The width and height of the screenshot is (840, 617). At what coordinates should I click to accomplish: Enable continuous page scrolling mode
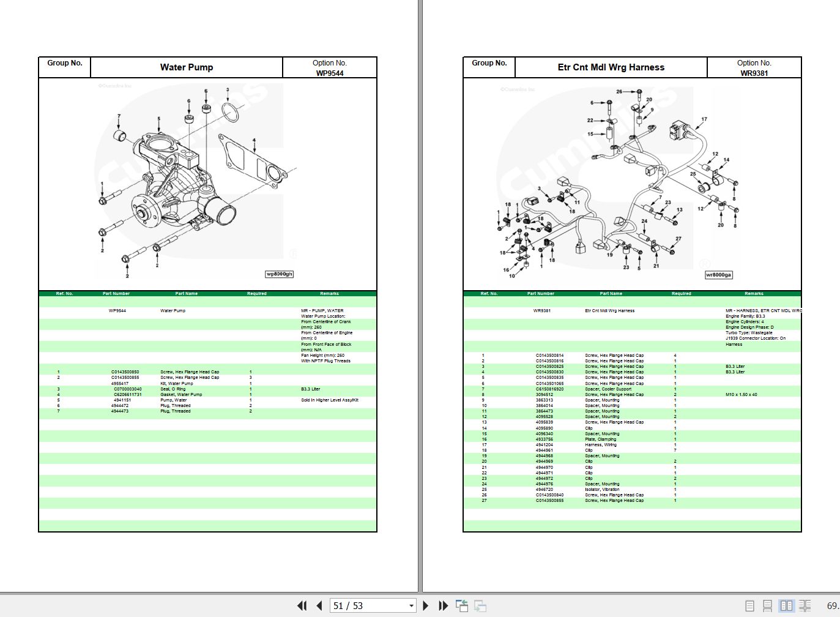[767, 605]
